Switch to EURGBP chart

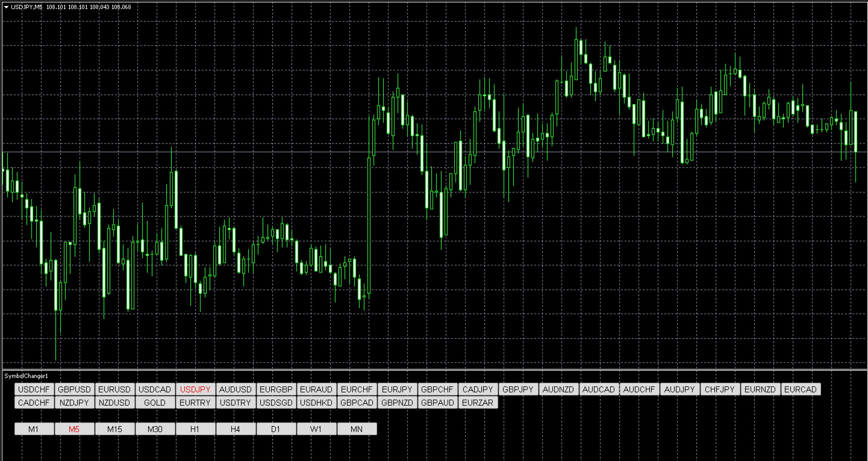276,389
